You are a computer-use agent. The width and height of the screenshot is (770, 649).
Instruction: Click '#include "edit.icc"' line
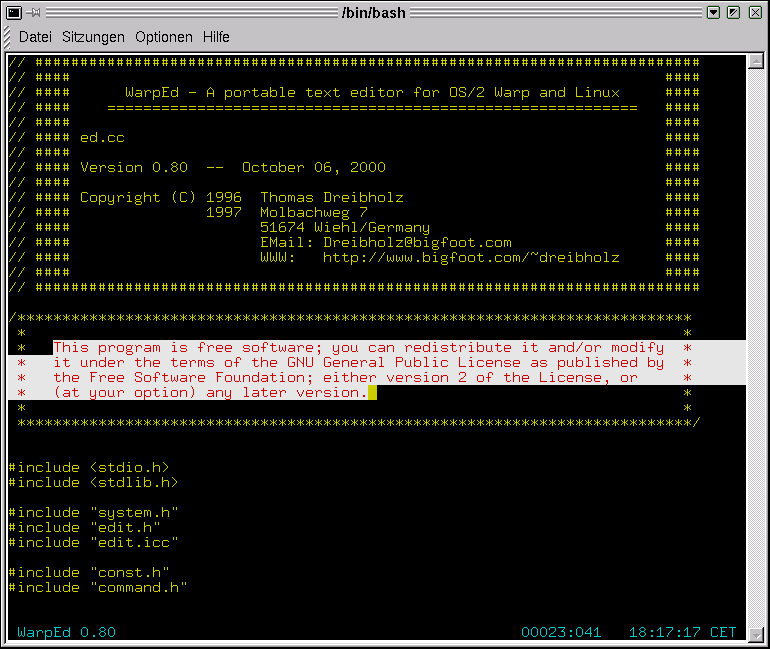(93, 542)
